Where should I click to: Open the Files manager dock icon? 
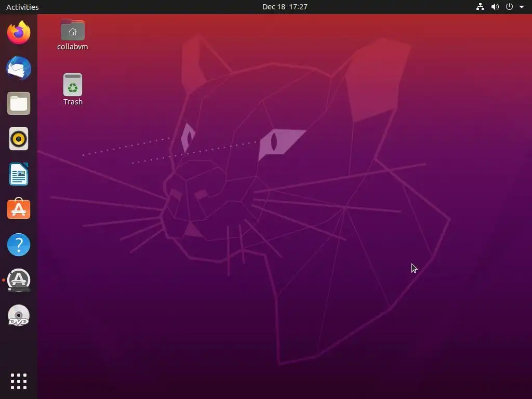coord(19,103)
